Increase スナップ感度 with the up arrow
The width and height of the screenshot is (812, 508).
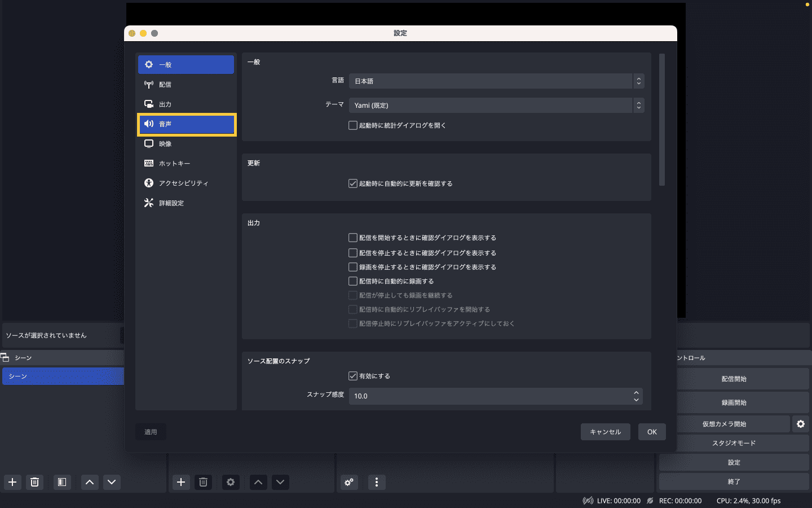[x=636, y=392]
